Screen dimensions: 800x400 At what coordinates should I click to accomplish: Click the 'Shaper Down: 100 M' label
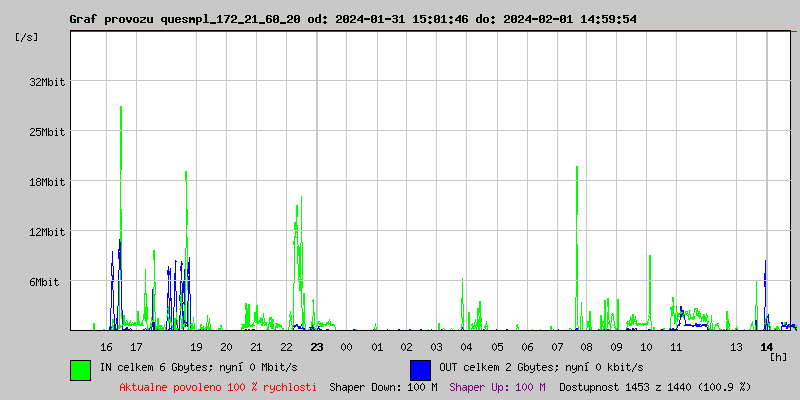click(383, 386)
